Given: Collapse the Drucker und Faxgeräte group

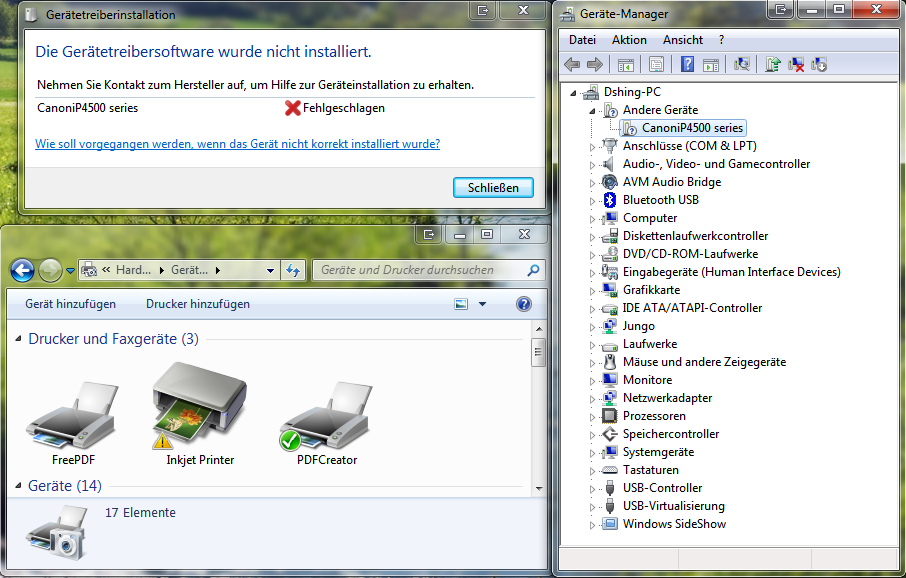Looking at the screenshot, I should [x=18, y=339].
